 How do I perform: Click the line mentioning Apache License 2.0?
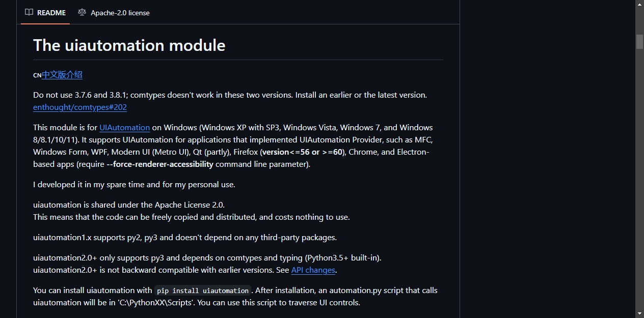(129, 205)
